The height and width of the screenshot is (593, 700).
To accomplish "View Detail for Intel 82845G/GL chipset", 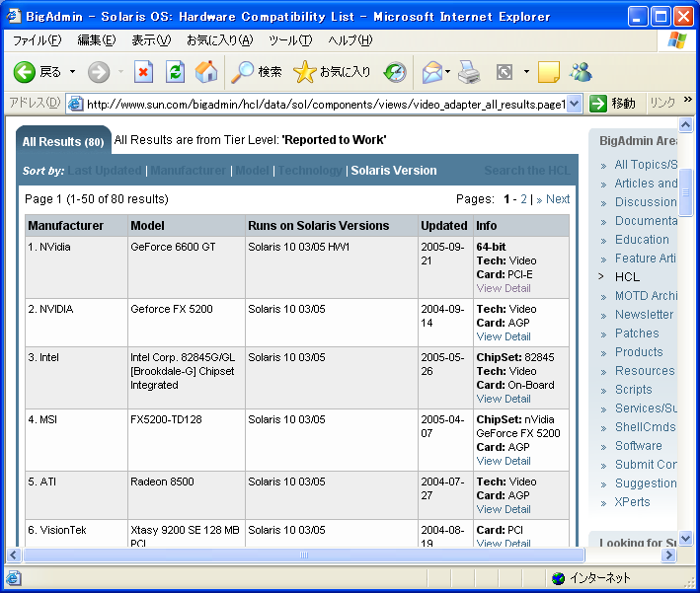I will pyautogui.click(x=504, y=399).
